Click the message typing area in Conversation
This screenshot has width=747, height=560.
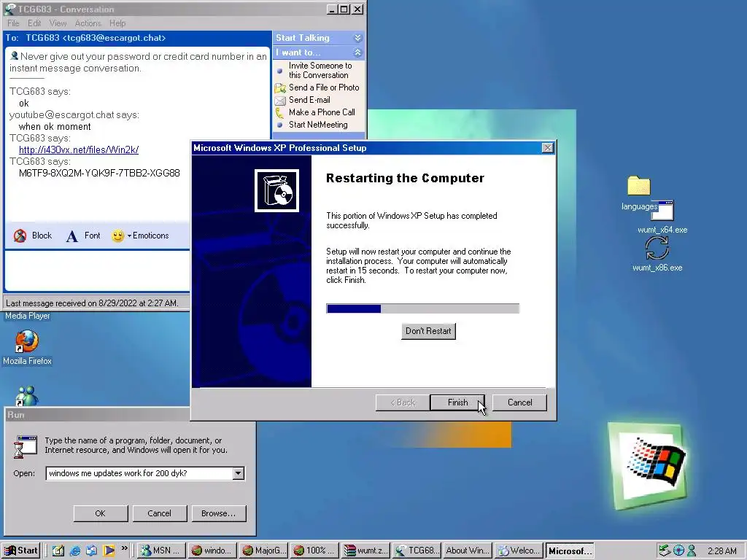click(97, 270)
